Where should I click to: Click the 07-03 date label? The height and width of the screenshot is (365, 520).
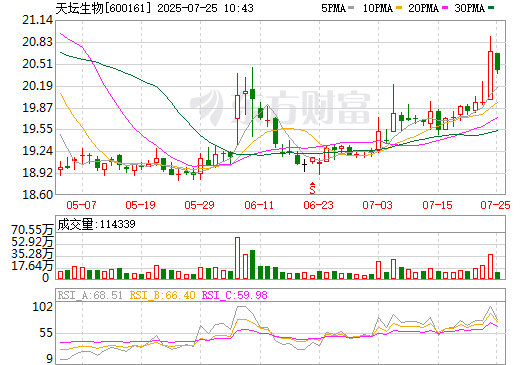[x=377, y=205]
